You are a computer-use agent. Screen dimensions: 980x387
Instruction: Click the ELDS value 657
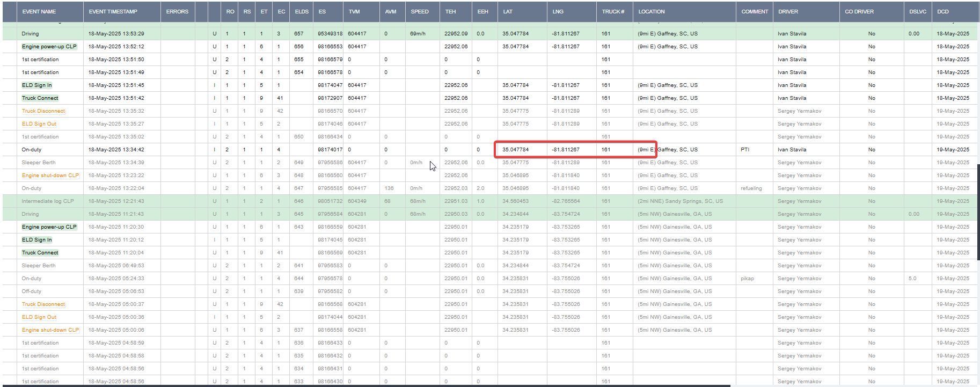point(299,34)
